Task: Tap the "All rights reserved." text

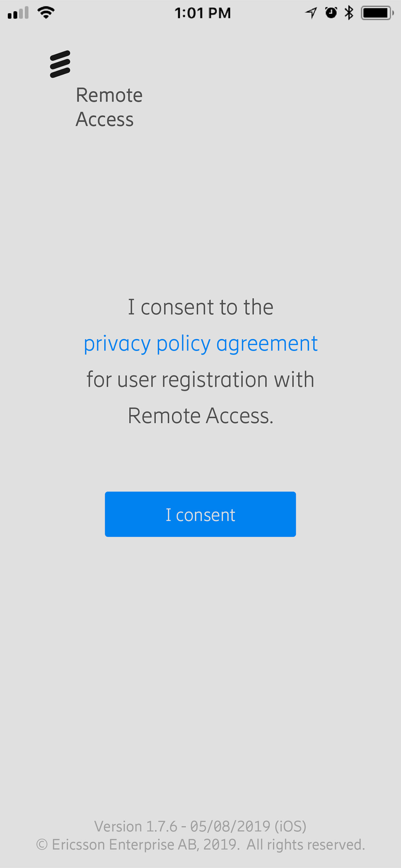Action: point(306,845)
